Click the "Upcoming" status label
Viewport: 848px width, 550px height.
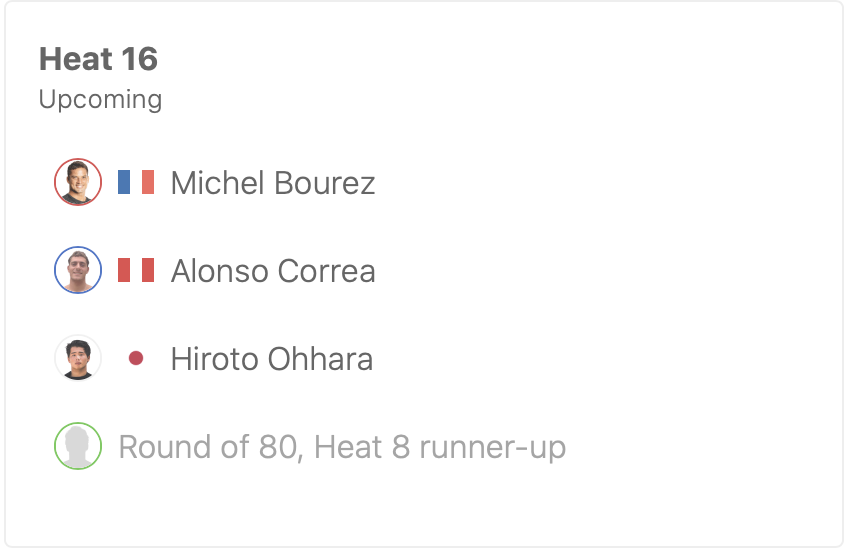point(100,100)
